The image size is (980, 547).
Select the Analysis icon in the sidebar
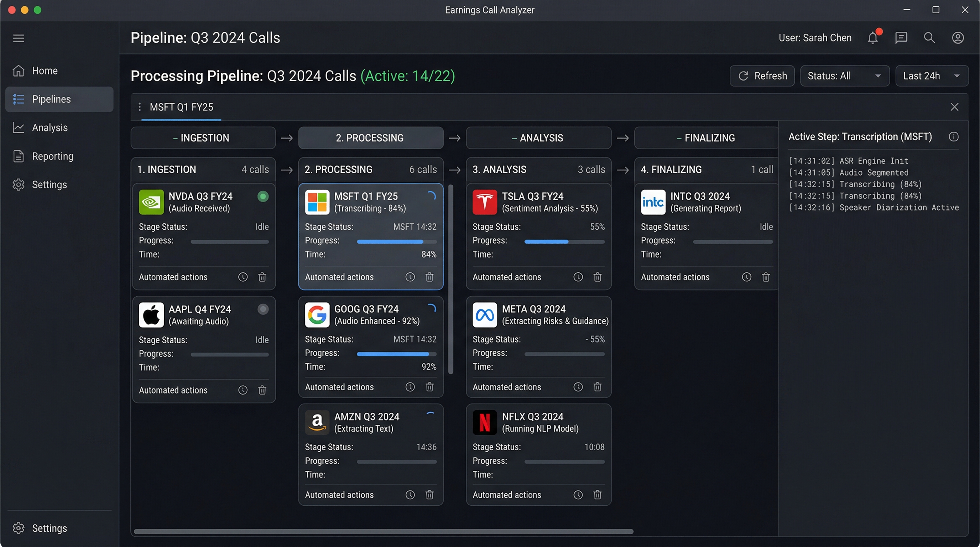pyautogui.click(x=19, y=127)
